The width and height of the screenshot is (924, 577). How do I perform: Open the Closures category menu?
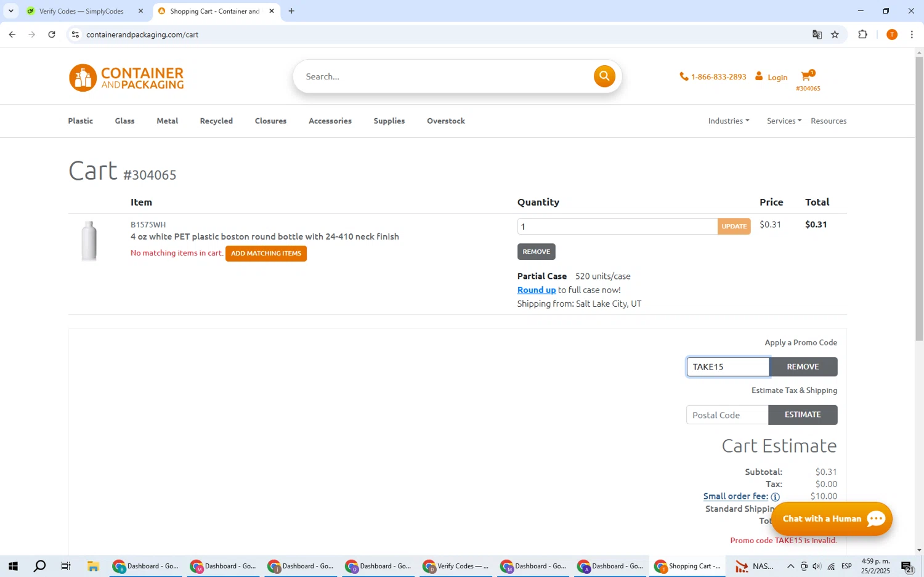271,121
